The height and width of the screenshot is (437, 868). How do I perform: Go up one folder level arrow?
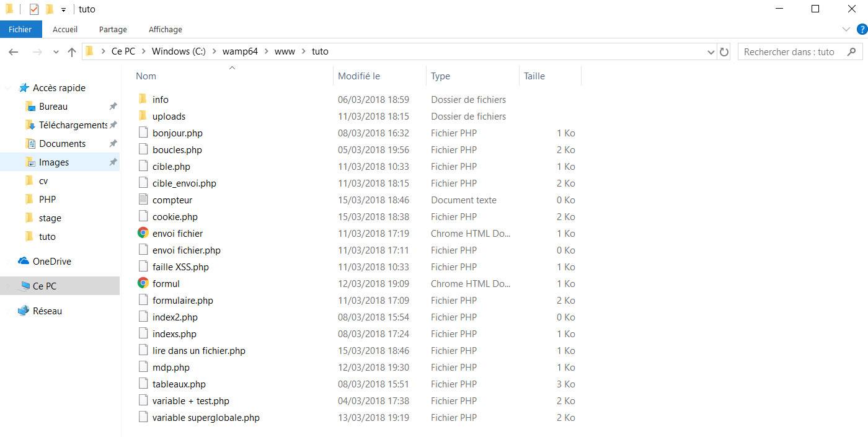tap(72, 52)
